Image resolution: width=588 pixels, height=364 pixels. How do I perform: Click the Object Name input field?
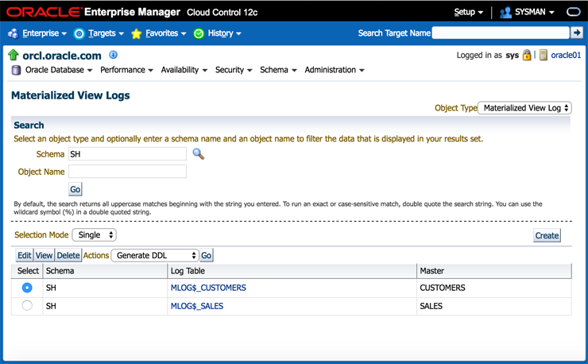point(127,172)
